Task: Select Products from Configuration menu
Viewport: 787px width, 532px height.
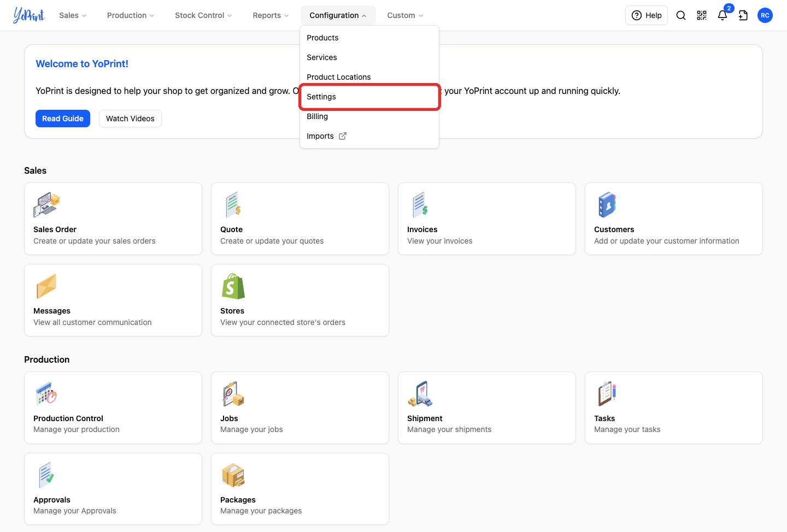Action: 369,38
